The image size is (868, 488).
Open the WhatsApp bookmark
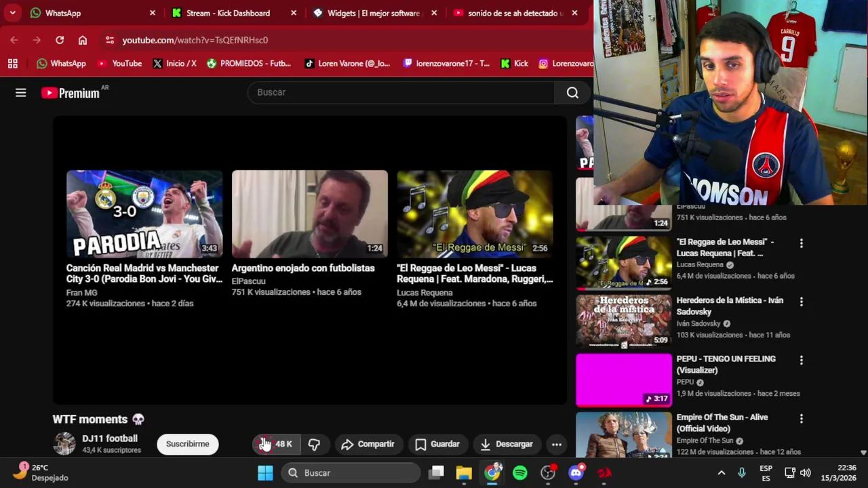[x=61, y=64]
